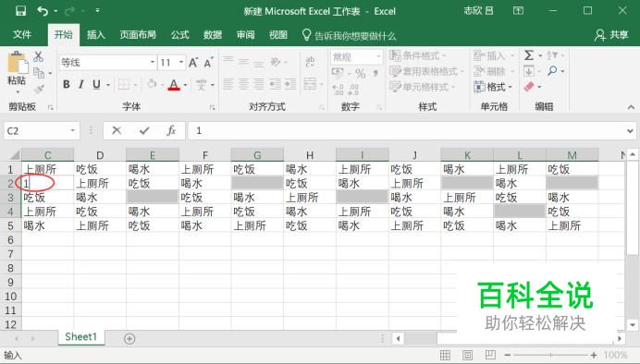Click the 告诉我你想要做什么 search box
This screenshot has height=364, width=640.
point(349,35)
